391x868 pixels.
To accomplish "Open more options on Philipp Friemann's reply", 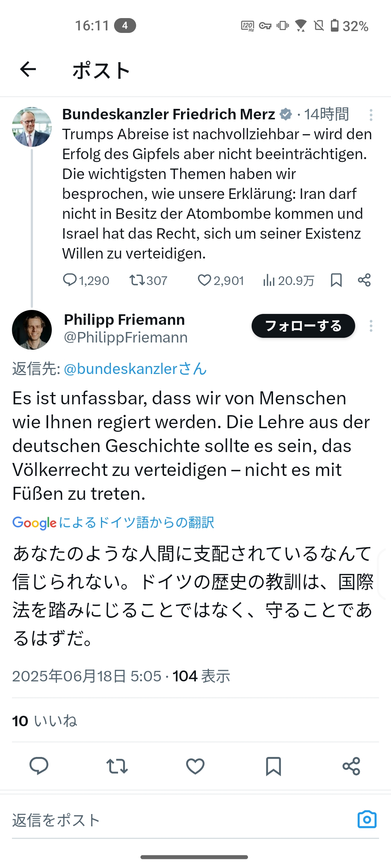I will pos(371,326).
